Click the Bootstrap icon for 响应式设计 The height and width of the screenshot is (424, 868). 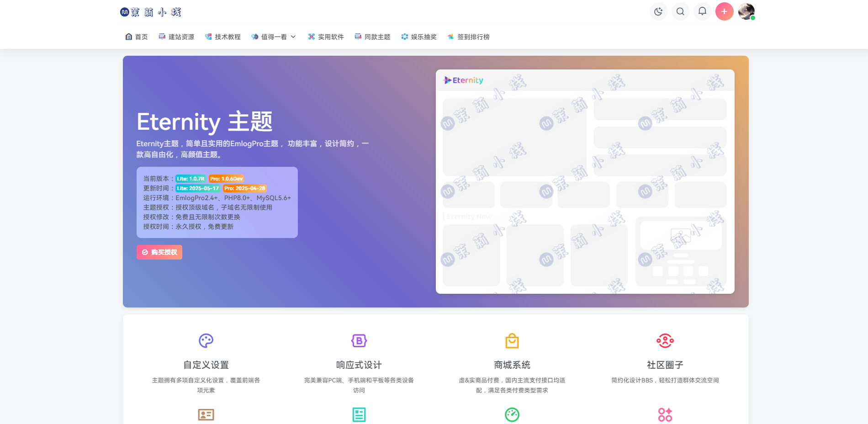coord(359,340)
